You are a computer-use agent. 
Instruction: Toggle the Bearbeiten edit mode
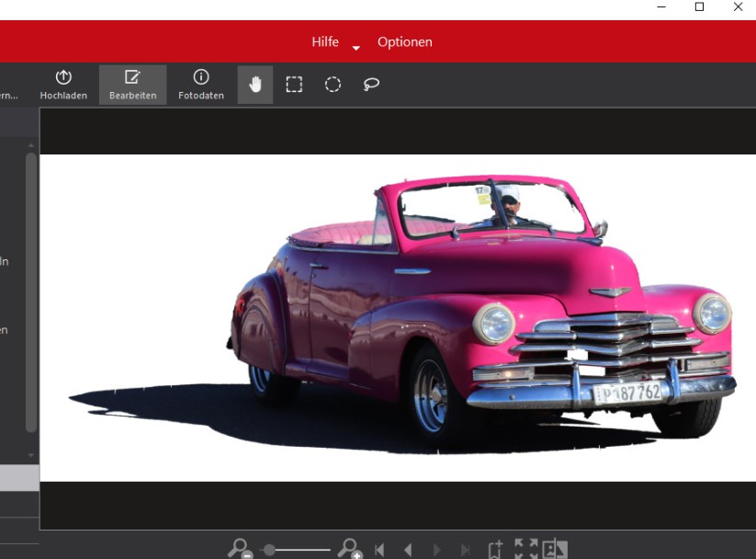pos(132,85)
